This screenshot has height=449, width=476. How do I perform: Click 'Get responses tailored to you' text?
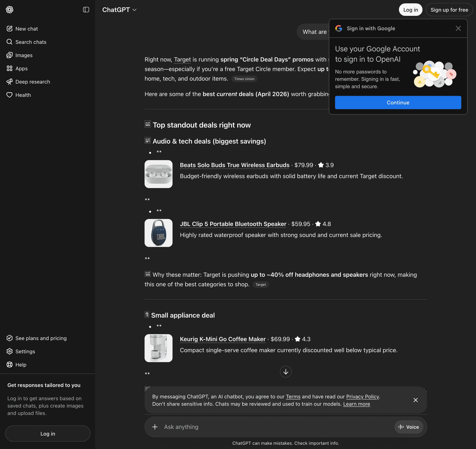pos(44,385)
